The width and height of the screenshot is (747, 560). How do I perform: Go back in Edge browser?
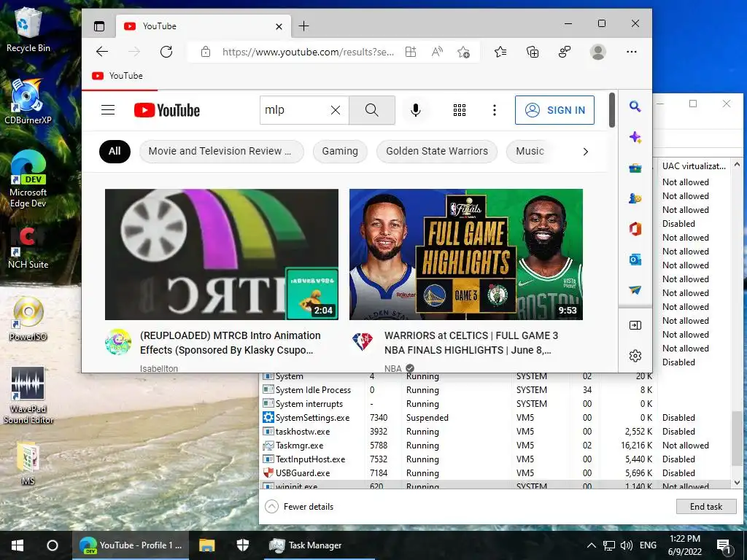(102, 52)
